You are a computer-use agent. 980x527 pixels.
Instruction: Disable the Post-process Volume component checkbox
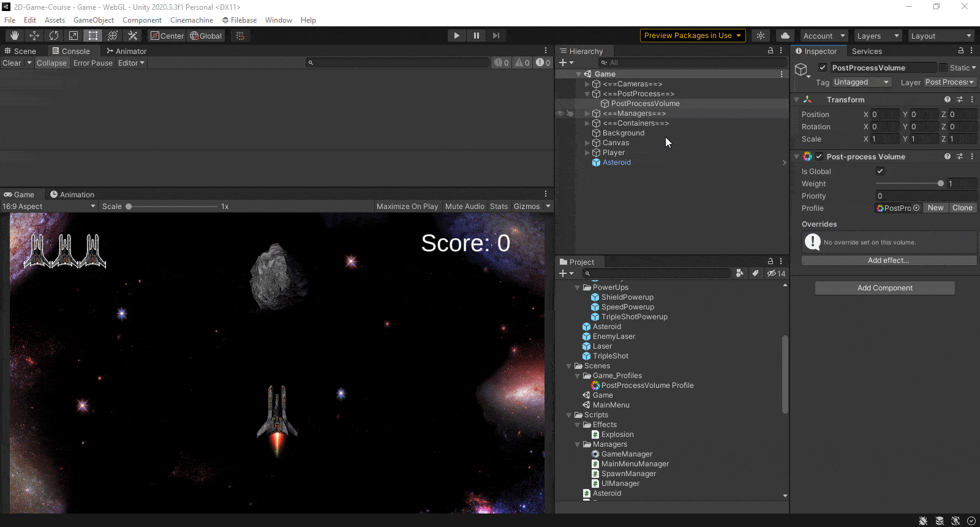click(819, 156)
